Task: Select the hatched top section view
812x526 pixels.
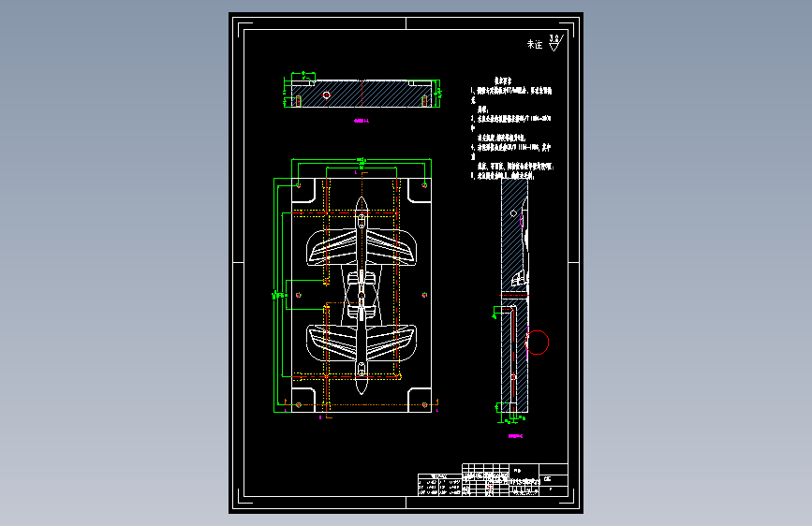Action: pos(362,94)
